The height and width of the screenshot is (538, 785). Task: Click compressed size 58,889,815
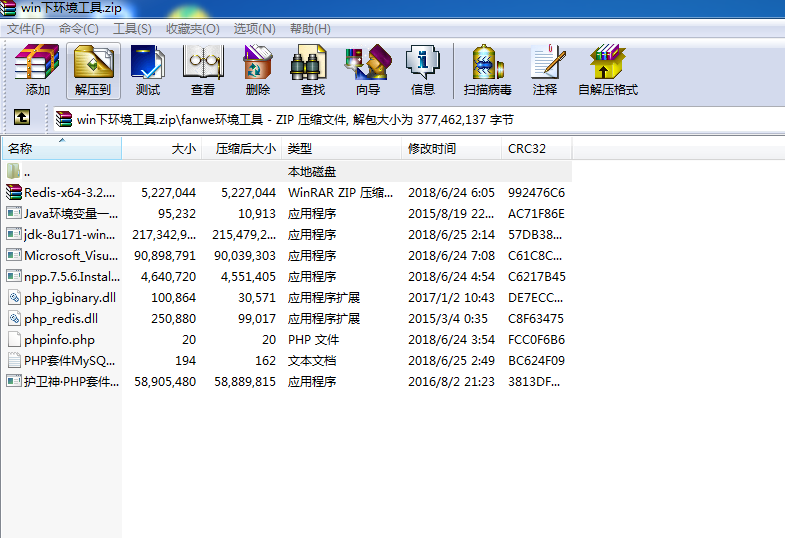[245, 382]
